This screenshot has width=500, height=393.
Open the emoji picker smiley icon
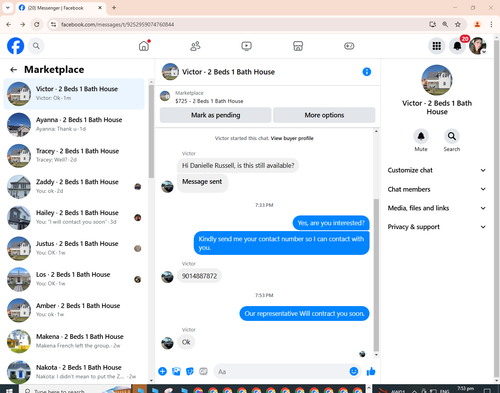point(354,371)
